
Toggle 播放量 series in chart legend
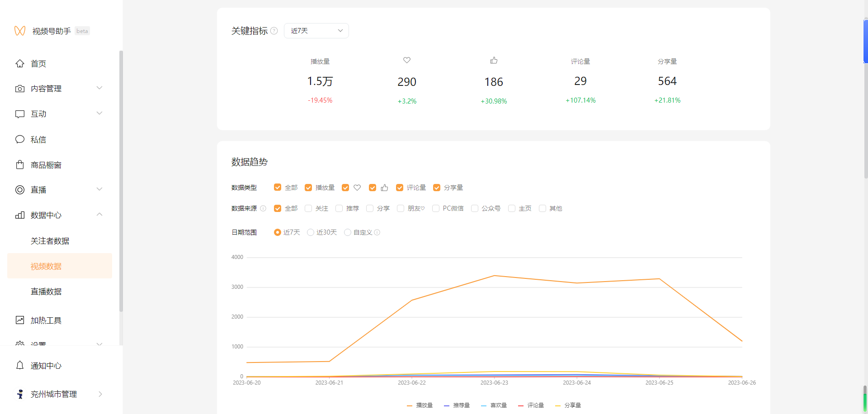click(x=420, y=405)
